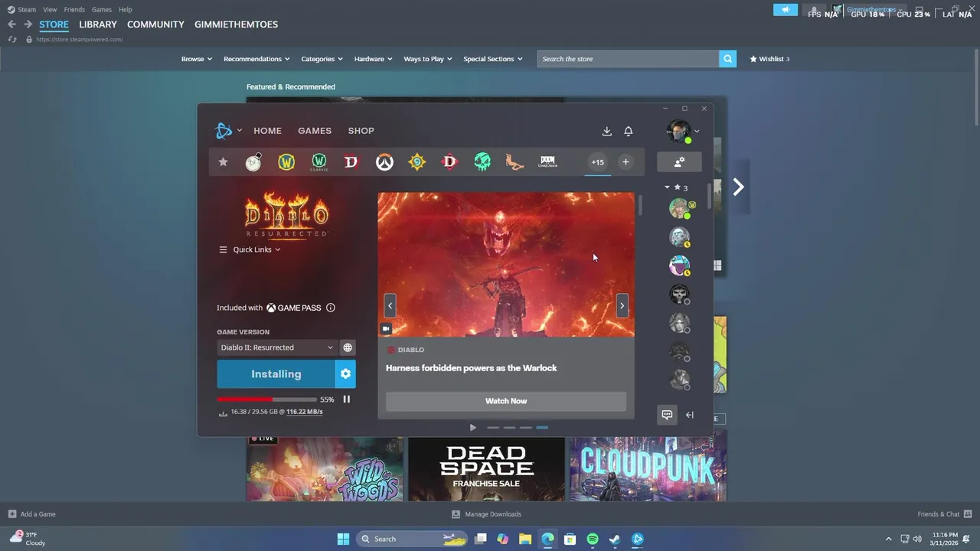This screenshot has width=980, height=551.
Task: Click the download progress bar
Action: [267, 399]
